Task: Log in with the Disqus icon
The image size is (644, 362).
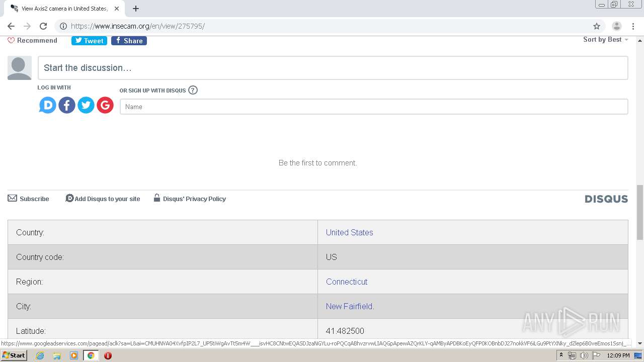Action: click(x=48, y=105)
